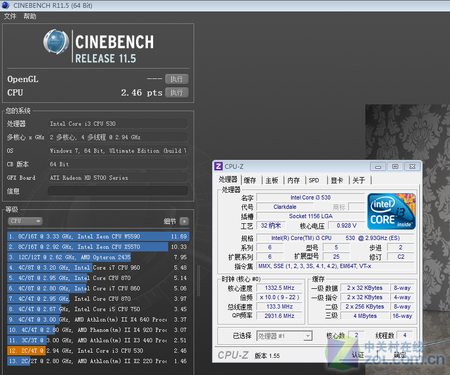Switch to the SPD tab in CPU-Z
The height and width of the screenshot is (375, 450).
click(x=314, y=180)
